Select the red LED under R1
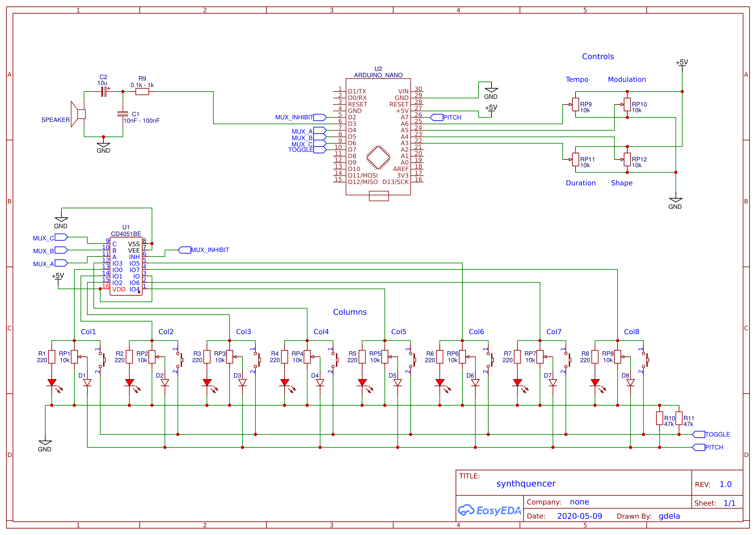Image resolution: width=756 pixels, height=535 pixels. tap(52, 383)
